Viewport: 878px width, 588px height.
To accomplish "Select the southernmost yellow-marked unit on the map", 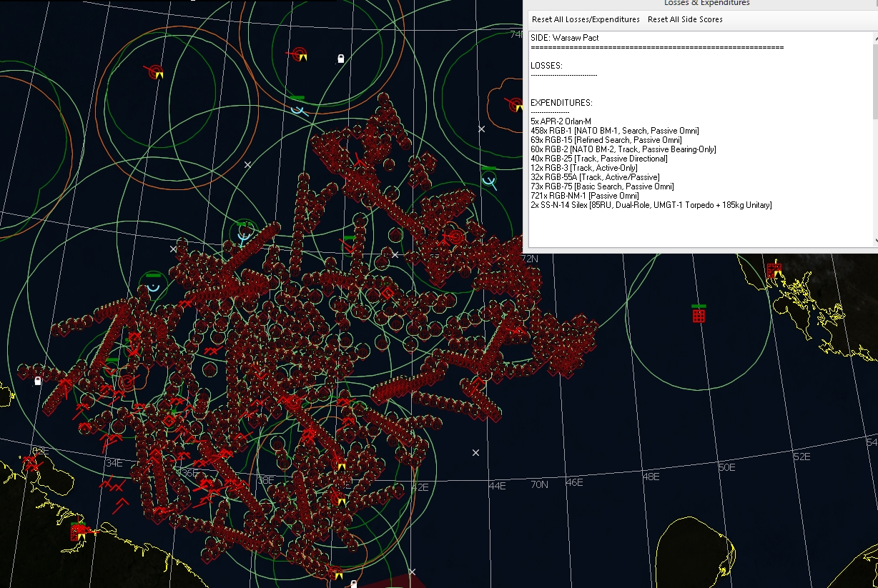I will click(x=337, y=573).
